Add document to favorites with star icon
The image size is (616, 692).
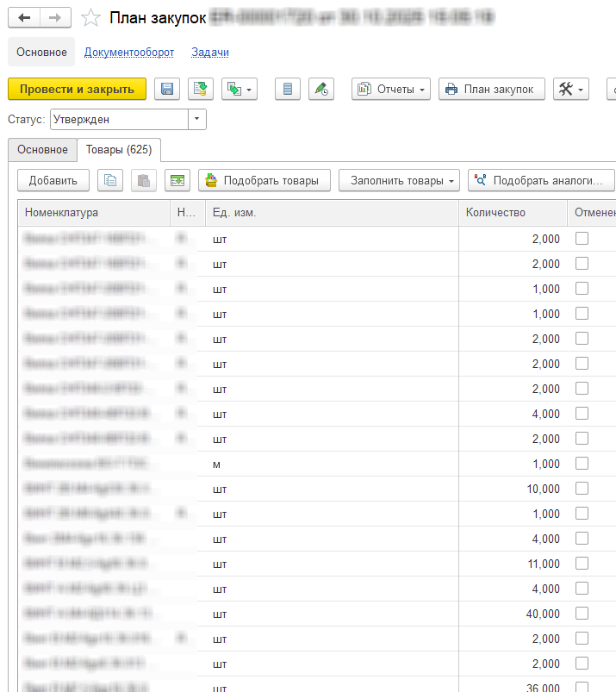point(89,17)
